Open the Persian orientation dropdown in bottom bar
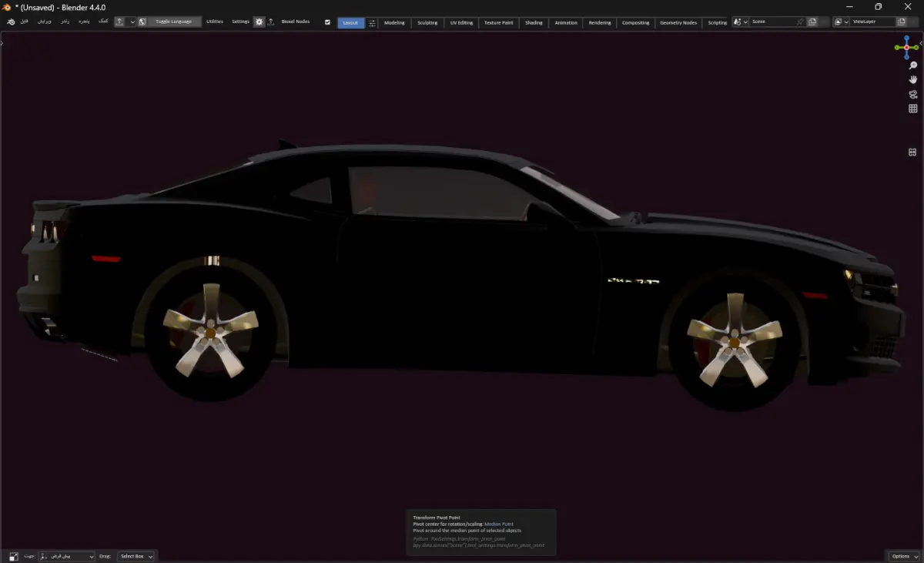This screenshot has width=924, height=563. (x=67, y=556)
